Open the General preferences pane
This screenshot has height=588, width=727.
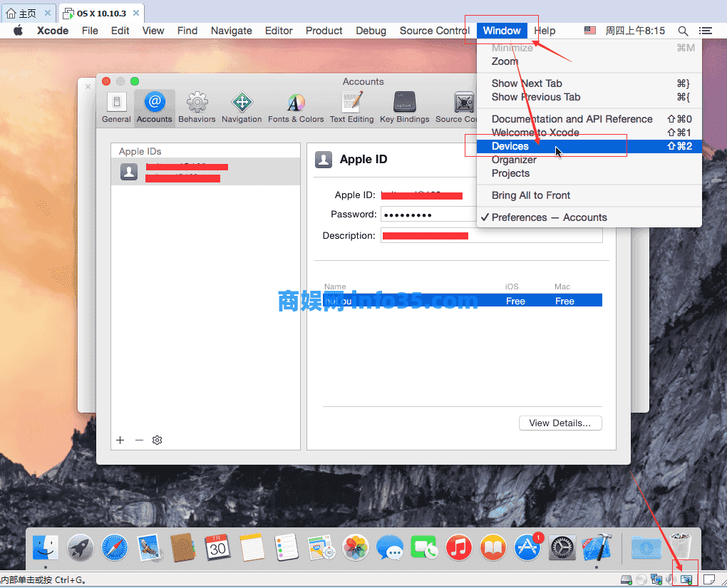116,108
